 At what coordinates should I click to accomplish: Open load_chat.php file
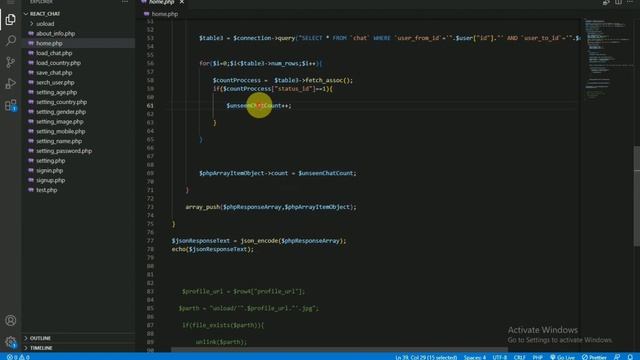pyautogui.click(x=54, y=53)
